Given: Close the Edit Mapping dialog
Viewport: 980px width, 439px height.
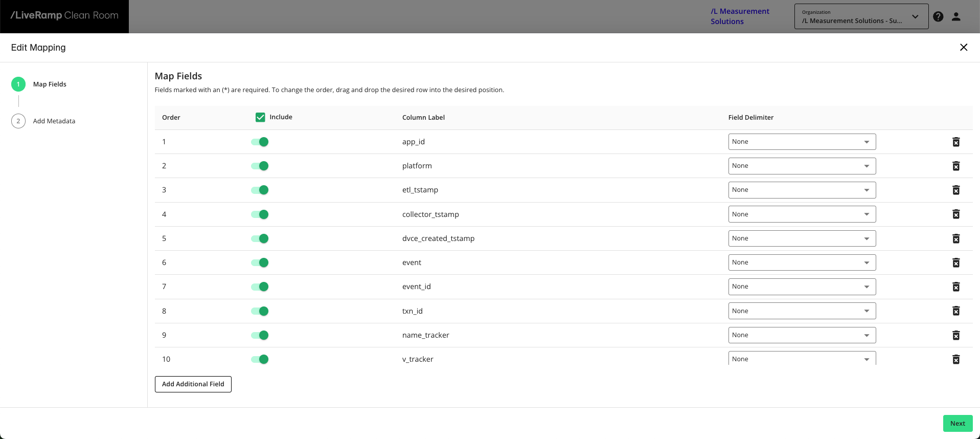Looking at the screenshot, I should coord(964,48).
